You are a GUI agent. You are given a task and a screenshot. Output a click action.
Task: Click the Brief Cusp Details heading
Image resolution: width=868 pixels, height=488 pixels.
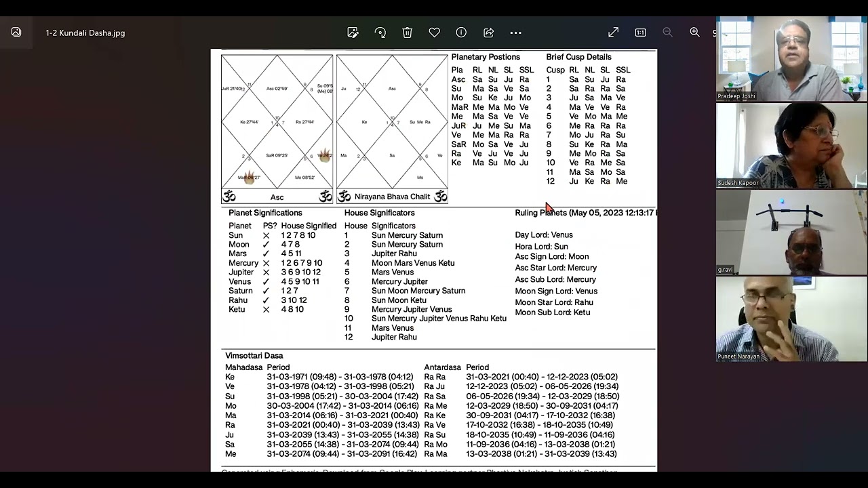[x=578, y=57]
